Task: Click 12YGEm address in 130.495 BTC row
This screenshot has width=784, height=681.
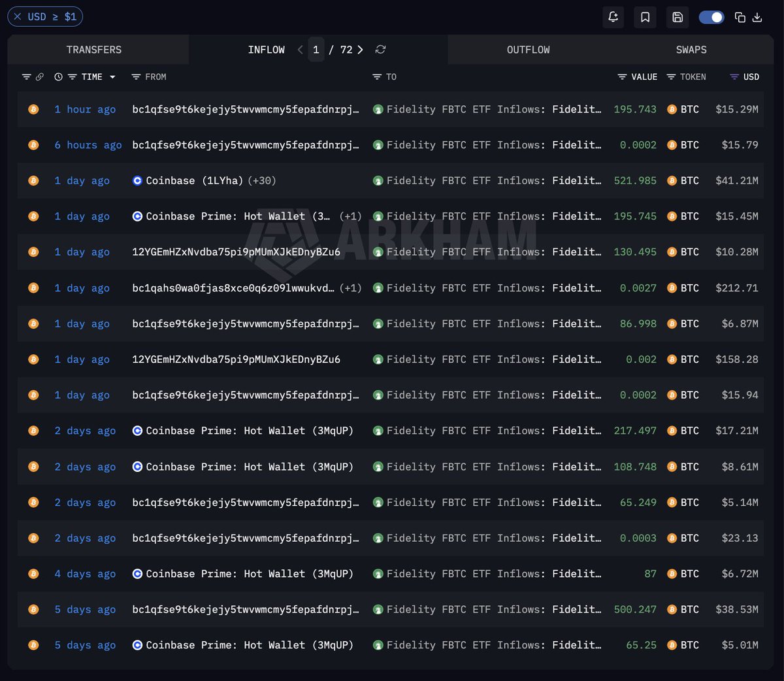Action: point(237,252)
